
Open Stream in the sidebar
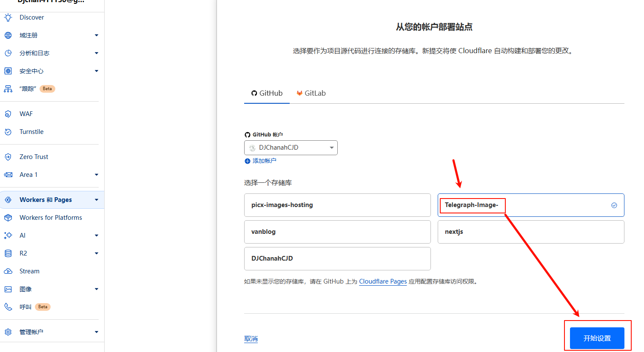coord(29,271)
